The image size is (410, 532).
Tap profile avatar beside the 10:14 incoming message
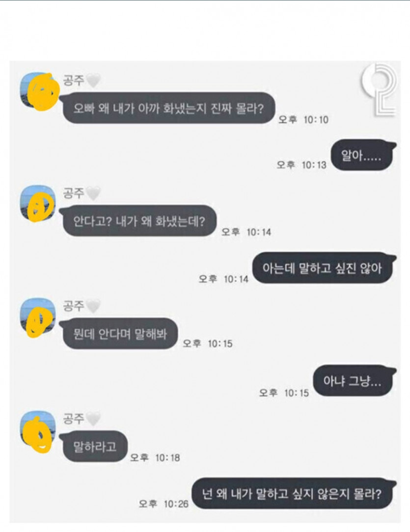coord(38,203)
